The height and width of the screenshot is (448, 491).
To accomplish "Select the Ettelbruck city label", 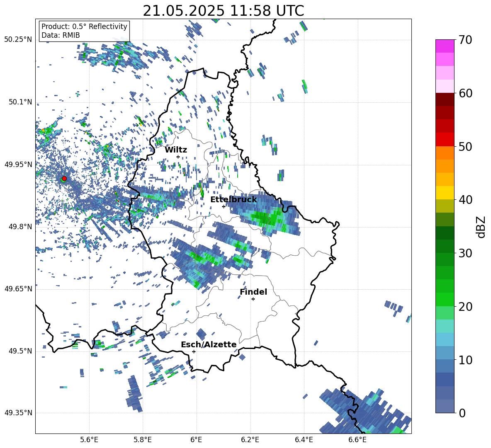I will click(x=233, y=200).
